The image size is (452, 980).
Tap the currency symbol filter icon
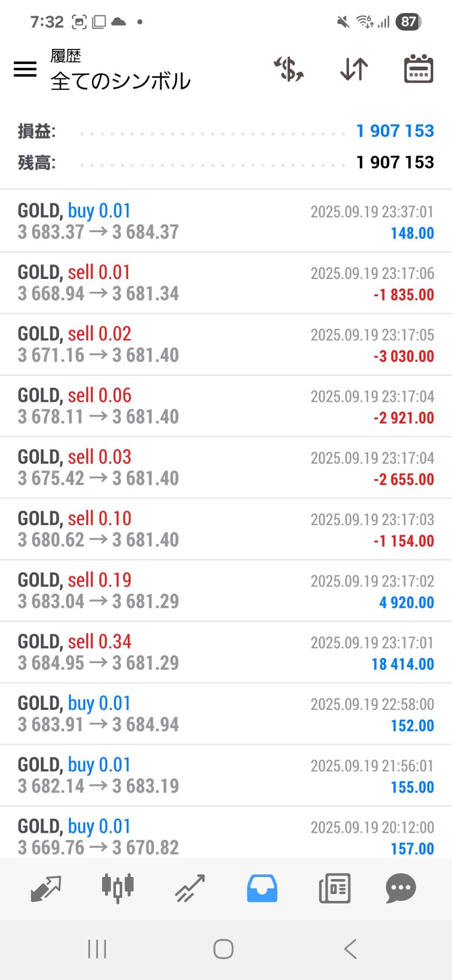[x=289, y=69]
